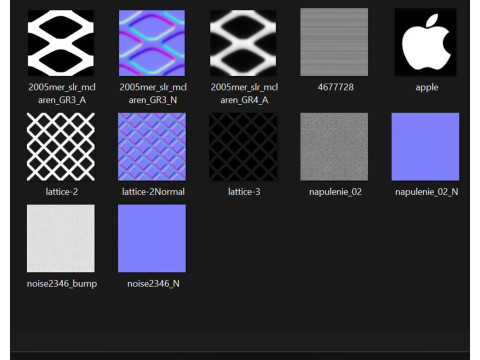Click the file name lattice-2
Viewport: 480px width, 360px height.
pos(62,192)
